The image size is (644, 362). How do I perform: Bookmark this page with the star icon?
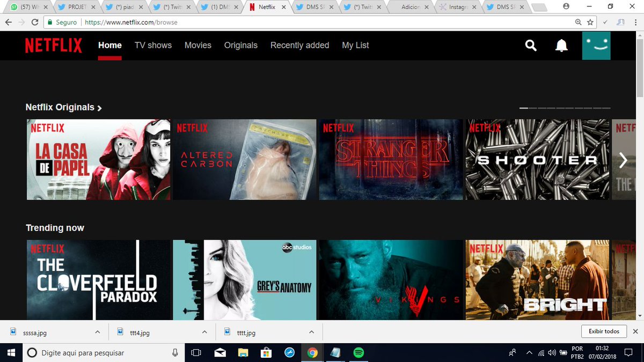590,23
